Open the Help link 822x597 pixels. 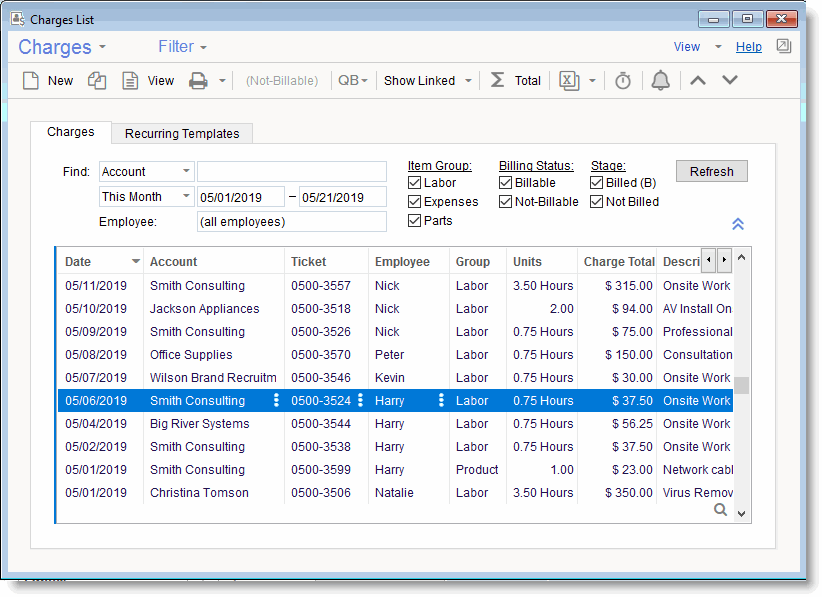point(748,47)
